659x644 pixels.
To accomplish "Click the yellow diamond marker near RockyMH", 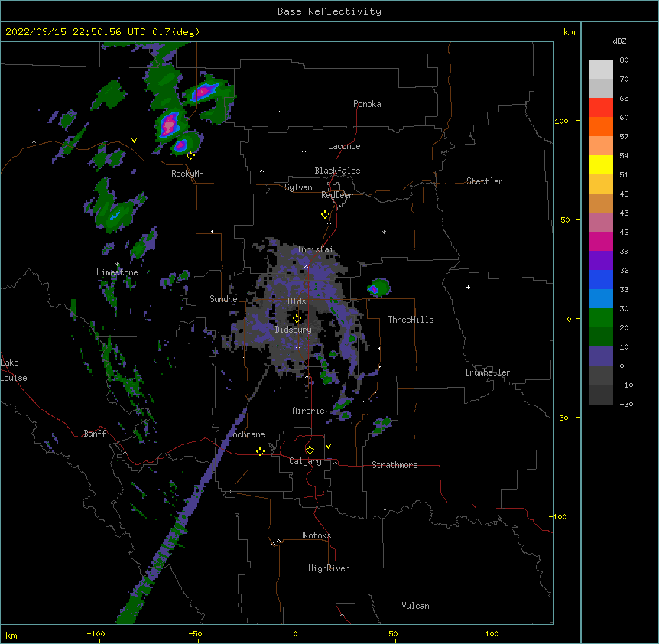I will coord(190,156).
